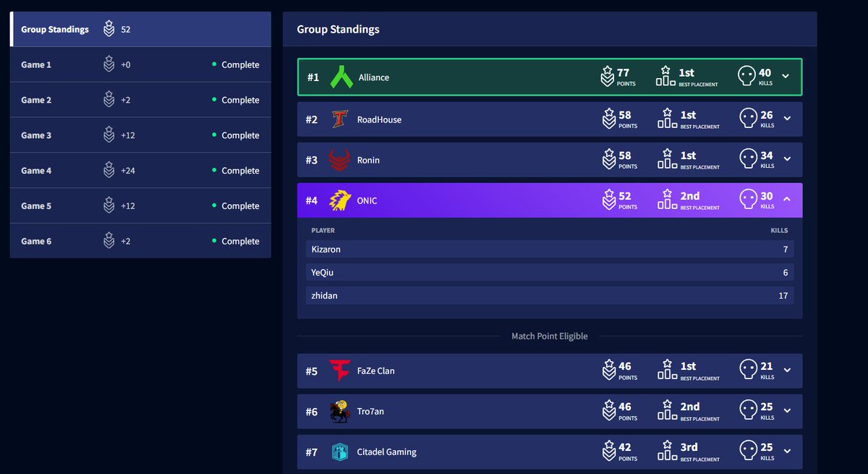Expand the RoadHouse row chevron
The image size is (868, 474).
point(788,119)
